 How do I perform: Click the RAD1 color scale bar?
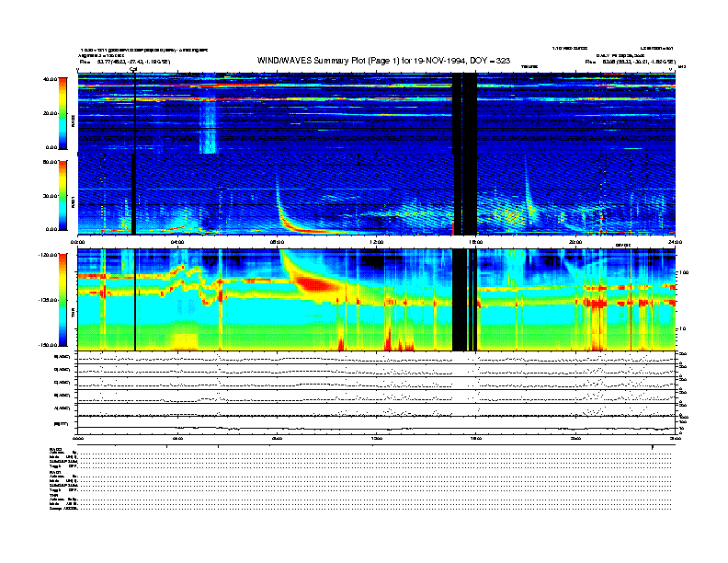(62, 195)
